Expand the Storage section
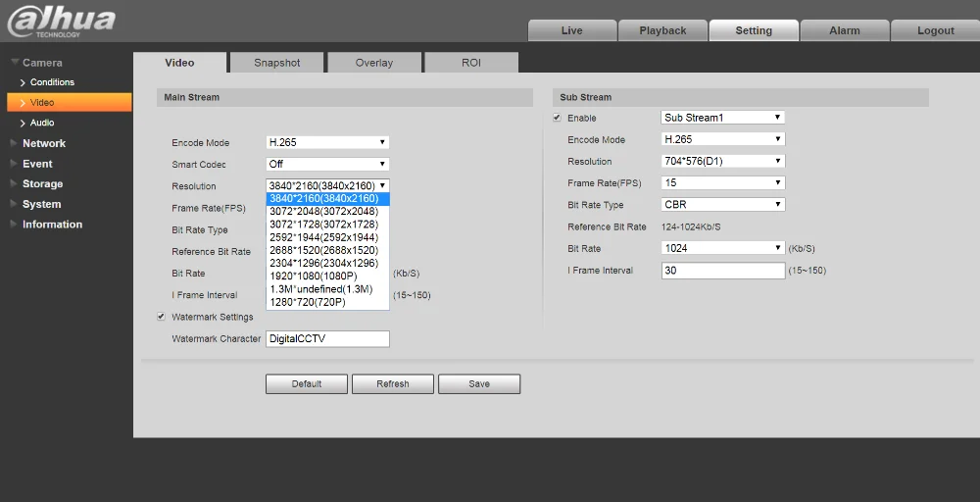The image size is (980, 502). [42, 183]
